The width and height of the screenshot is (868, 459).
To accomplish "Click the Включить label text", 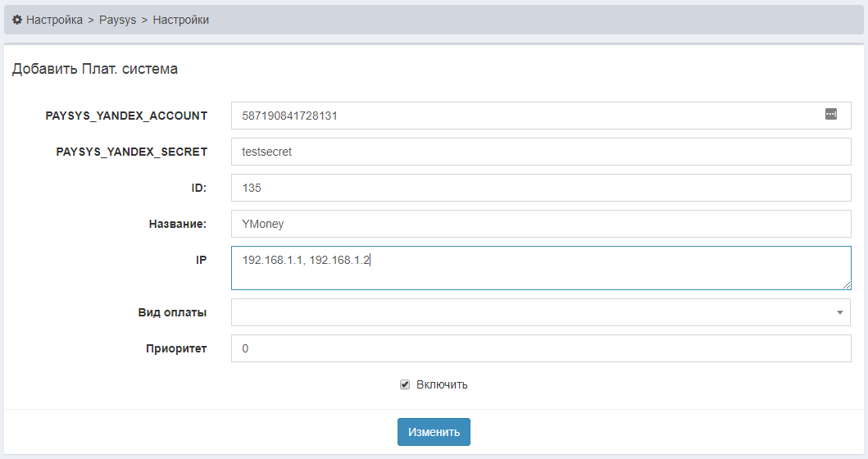I will tap(442, 384).
